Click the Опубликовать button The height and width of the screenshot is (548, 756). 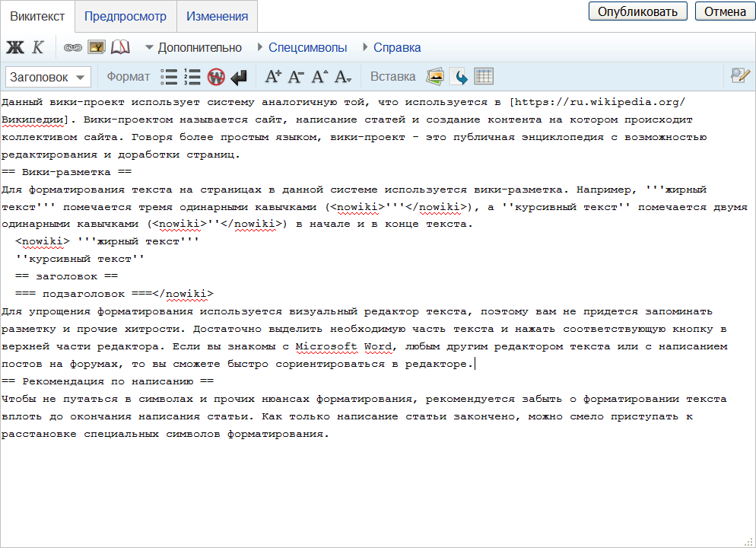coord(638,11)
